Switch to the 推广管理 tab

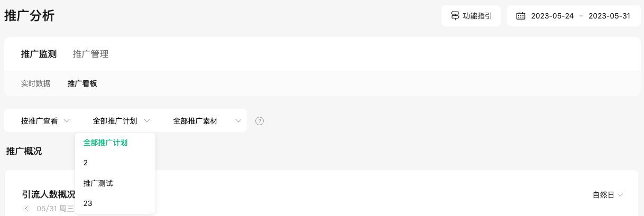click(91, 54)
